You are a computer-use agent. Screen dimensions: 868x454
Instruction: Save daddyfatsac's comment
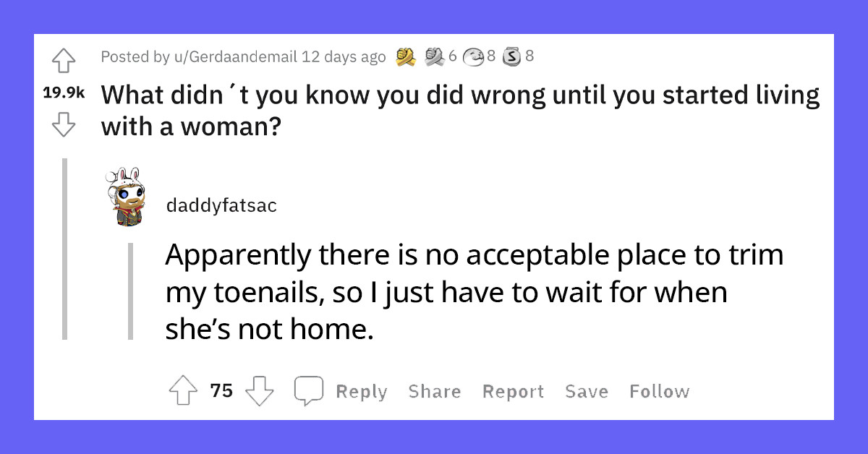[586, 391]
